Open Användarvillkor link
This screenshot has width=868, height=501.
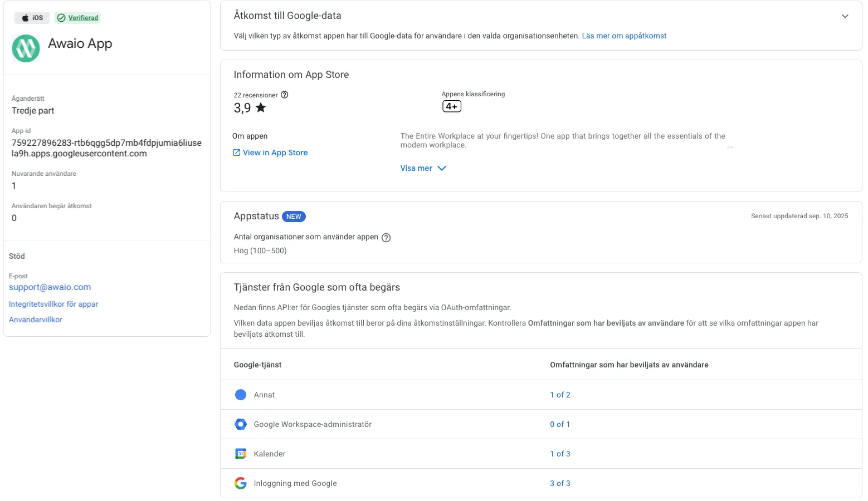pos(36,320)
